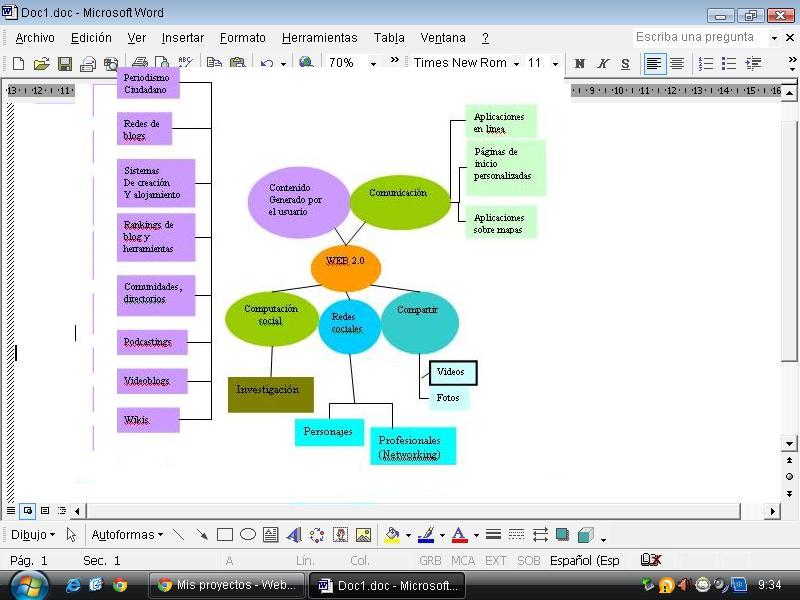This screenshot has height=600, width=800.
Task: Select the Oval drawing tool
Action: (248, 535)
